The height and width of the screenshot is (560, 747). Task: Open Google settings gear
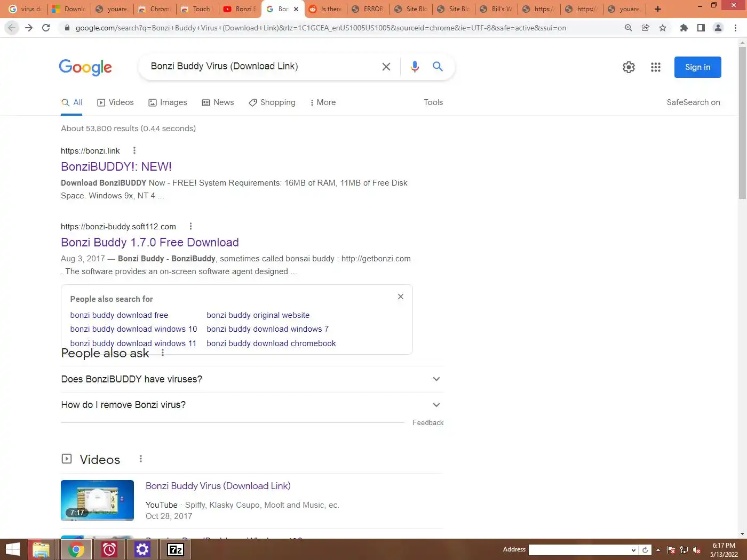[629, 67]
